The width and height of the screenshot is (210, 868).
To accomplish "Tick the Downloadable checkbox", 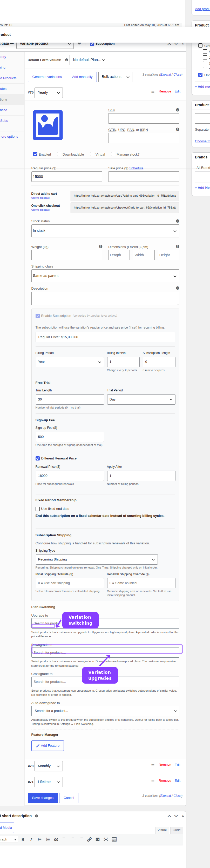I will 59,154.
